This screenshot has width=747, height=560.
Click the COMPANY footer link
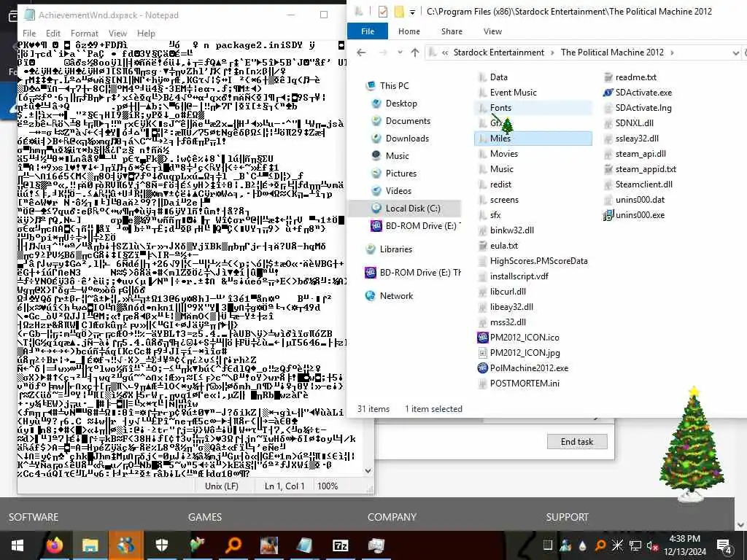pyautogui.click(x=392, y=517)
